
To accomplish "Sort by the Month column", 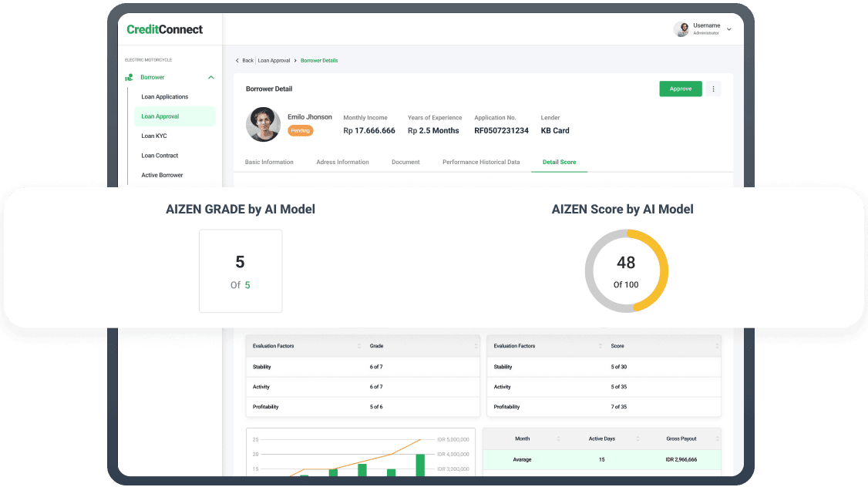I will tap(557, 438).
